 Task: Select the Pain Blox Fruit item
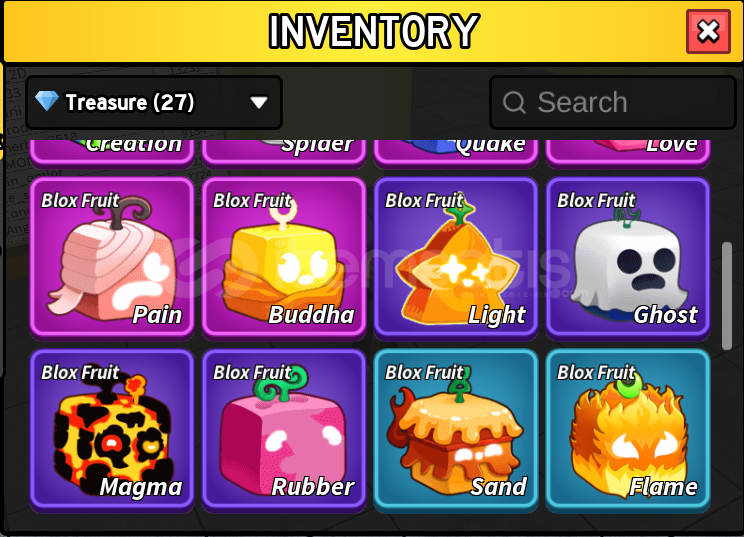coord(112,259)
